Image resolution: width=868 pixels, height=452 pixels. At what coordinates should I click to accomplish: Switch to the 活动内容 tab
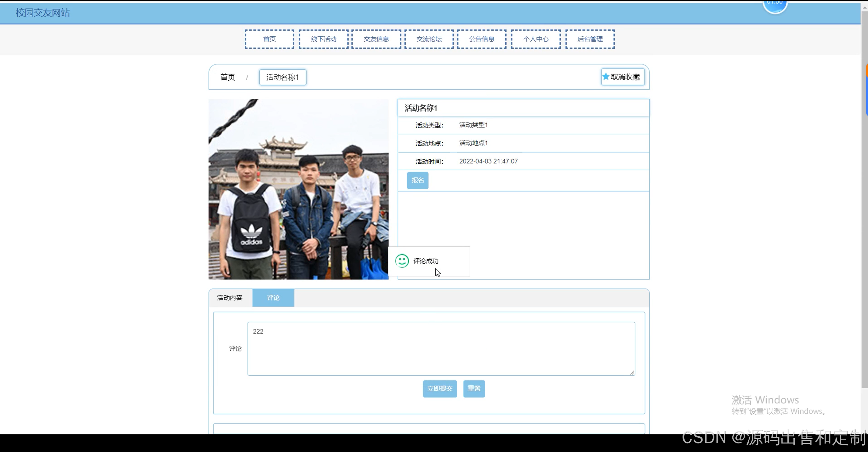[230, 298]
